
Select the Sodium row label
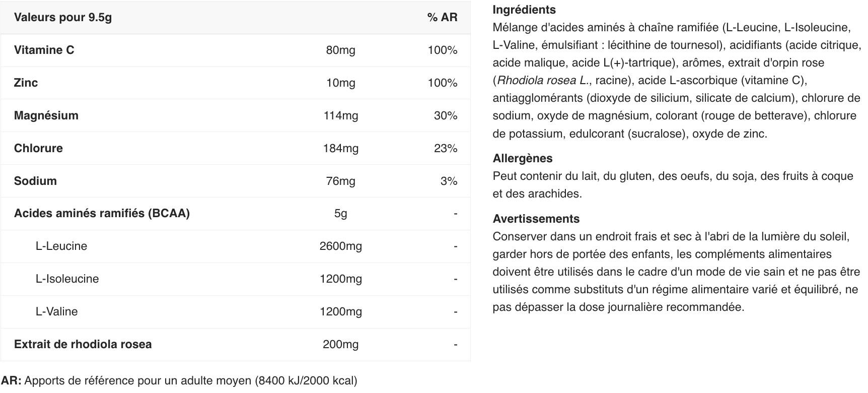click(35, 181)
